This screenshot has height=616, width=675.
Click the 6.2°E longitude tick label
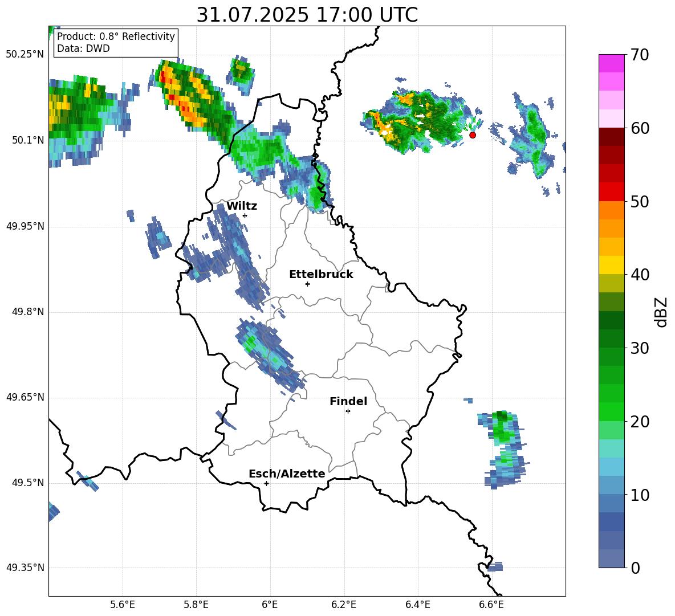click(x=344, y=605)
